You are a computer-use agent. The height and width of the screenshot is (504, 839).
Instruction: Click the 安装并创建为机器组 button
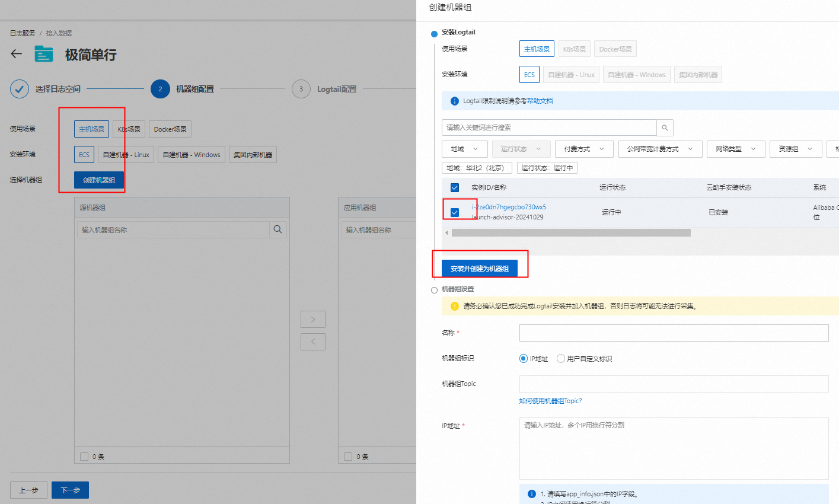[x=480, y=269]
